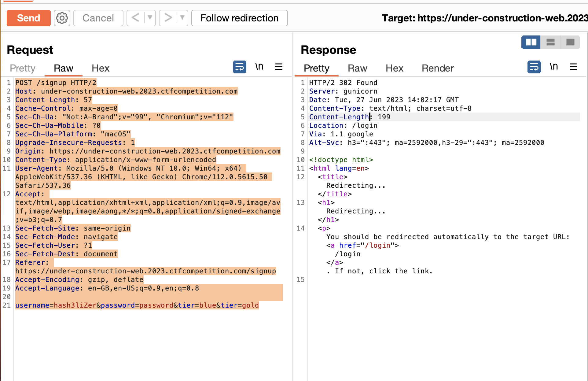
Task: Toggle word wrap icon in Request panel
Action: 239,67
